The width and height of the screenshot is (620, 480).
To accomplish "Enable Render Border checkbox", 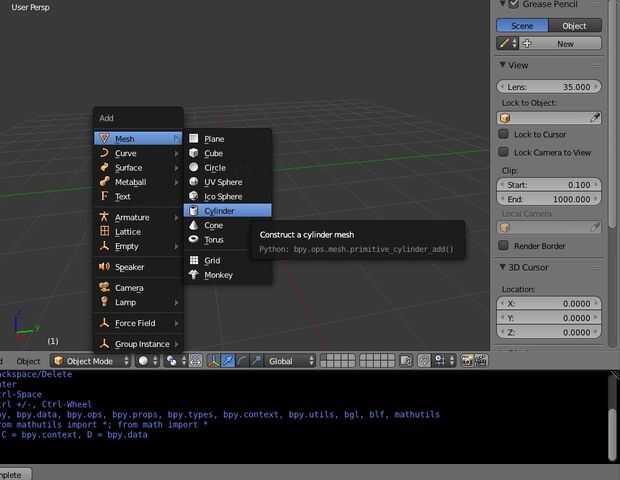I will coord(503,246).
